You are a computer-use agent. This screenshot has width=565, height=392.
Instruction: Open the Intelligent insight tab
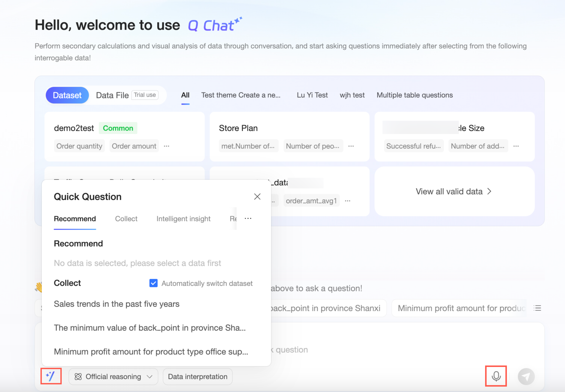[x=183, y=219]
